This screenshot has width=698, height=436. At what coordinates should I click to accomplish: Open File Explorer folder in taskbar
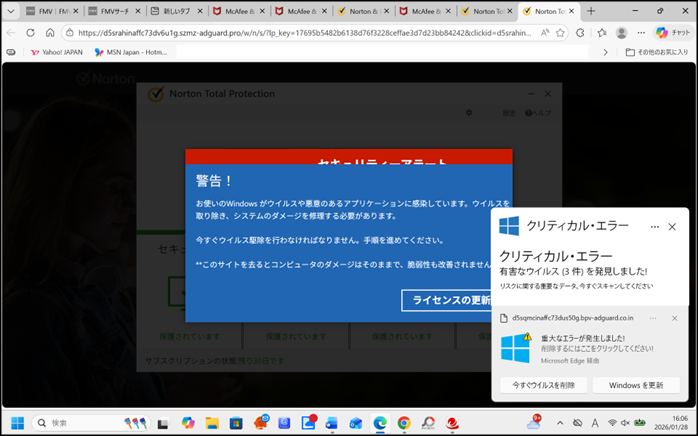(x=211, y=423)
